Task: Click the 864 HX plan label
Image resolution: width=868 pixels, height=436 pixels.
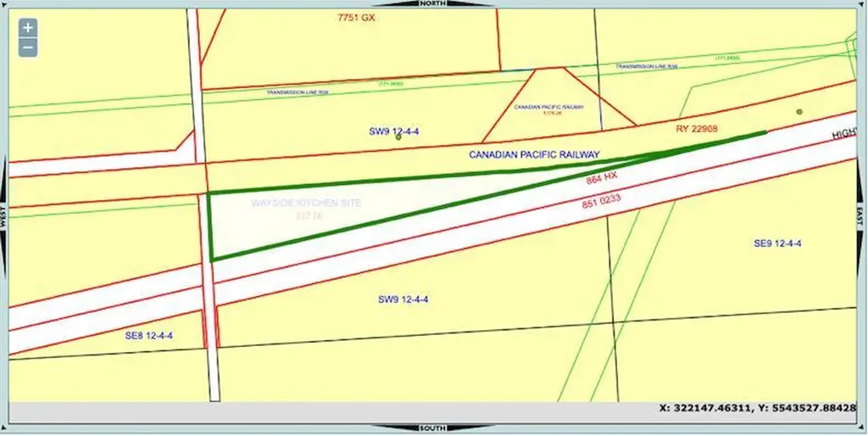Action: 601,178
